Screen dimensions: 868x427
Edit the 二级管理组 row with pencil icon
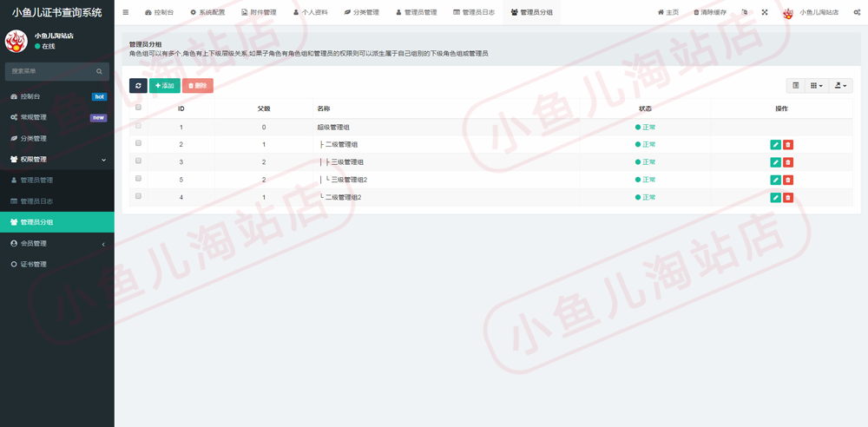click(775, 145)
